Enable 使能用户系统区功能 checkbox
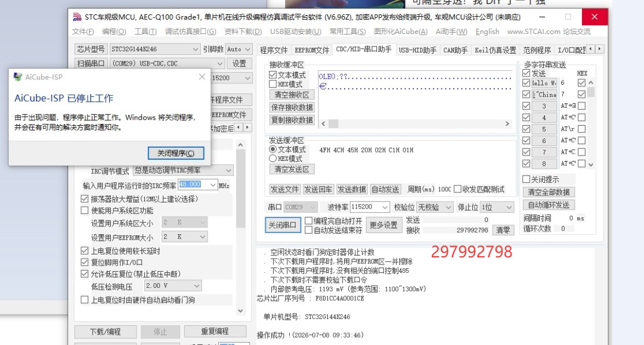Image resolution: width=644 pixels, height=345 pixels. tap(85, 210)
